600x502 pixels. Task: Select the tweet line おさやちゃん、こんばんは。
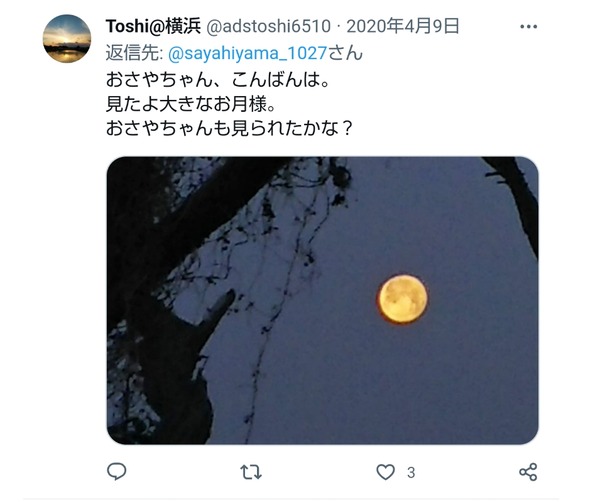218,80
